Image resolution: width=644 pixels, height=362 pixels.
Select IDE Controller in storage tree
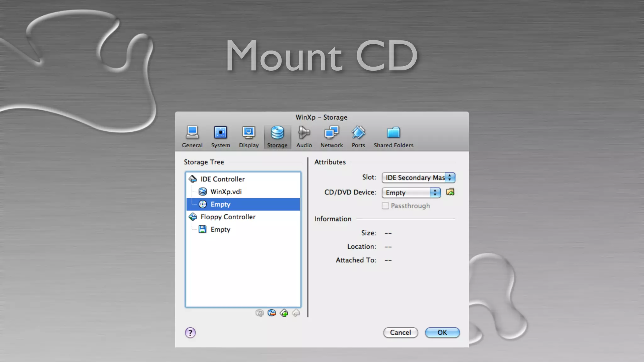243,179
